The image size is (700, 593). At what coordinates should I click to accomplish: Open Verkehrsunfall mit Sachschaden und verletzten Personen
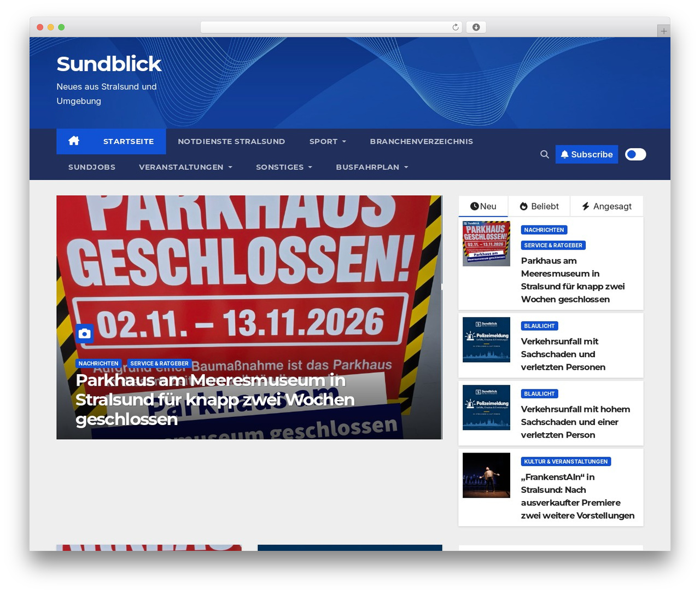[x=563, y=354]
